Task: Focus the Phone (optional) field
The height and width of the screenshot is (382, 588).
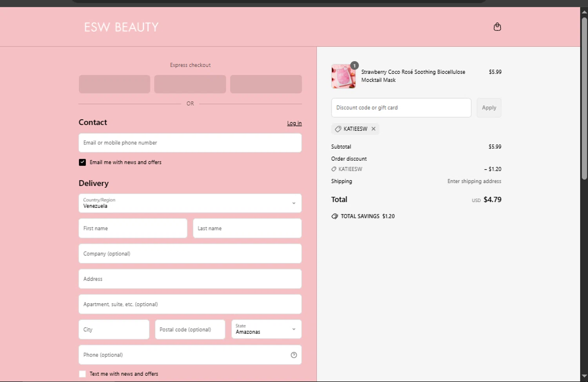Action: click(x=190, y=355)
